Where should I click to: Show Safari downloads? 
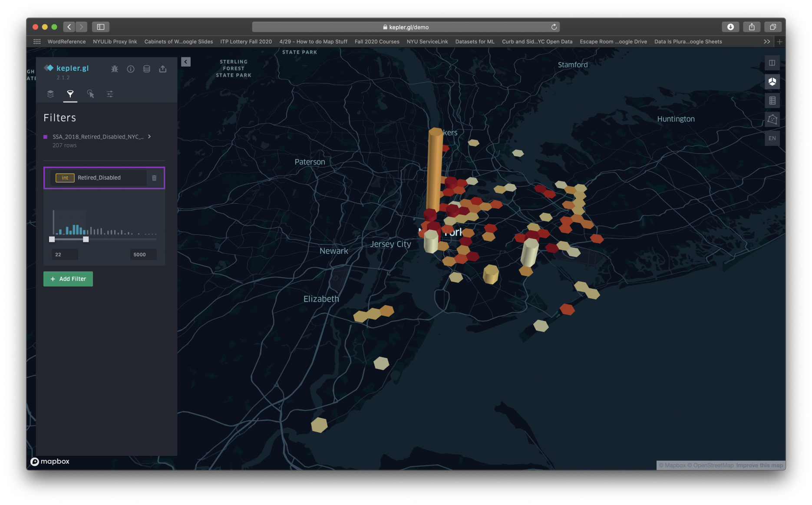coord(731,27)
